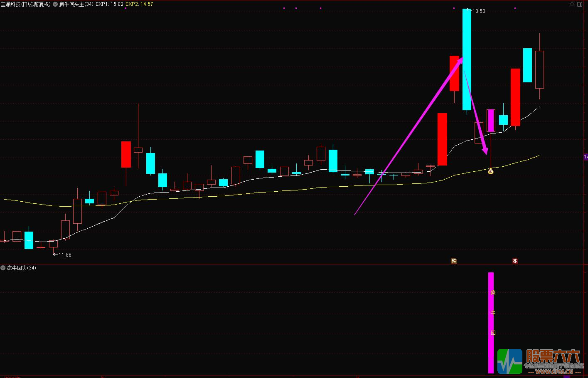Click the 股票六六 watermark logo icon
This screenshot has width=588, height=378.
(x=510, y=361)
